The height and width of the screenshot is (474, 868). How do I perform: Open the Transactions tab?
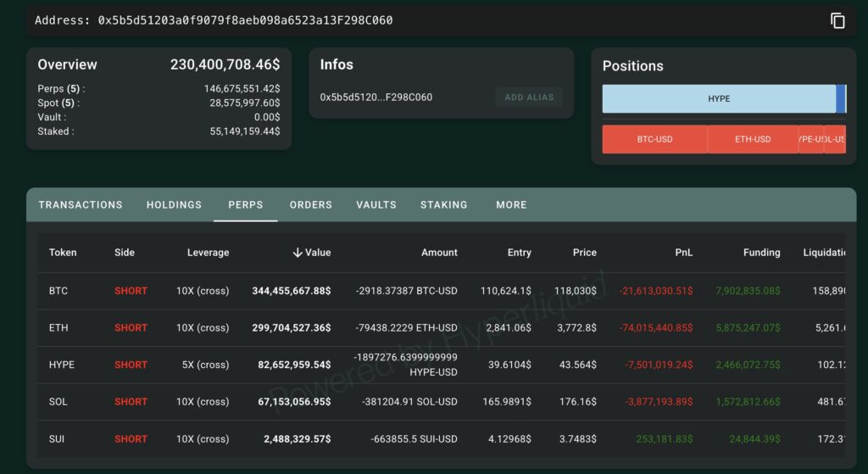click(81, 205)
